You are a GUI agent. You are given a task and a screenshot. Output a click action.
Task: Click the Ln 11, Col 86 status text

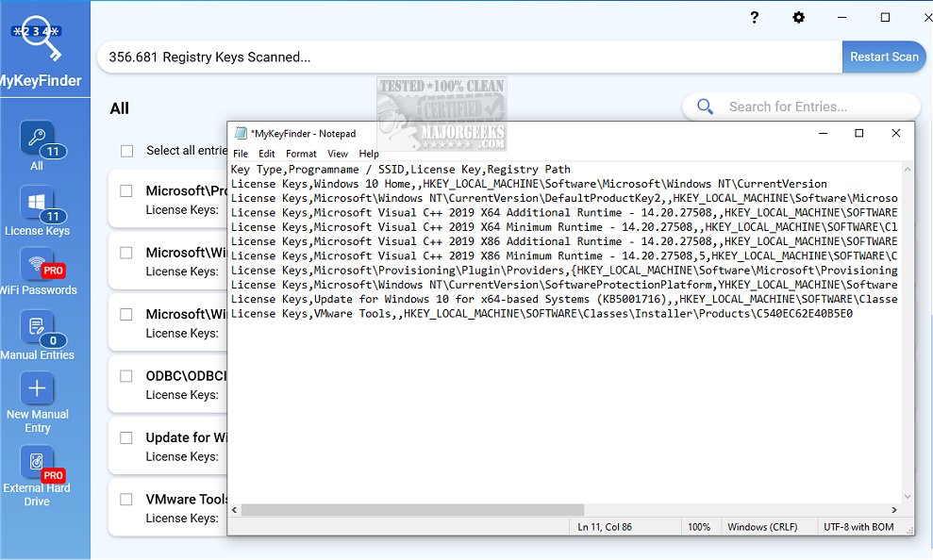(605, 527)
